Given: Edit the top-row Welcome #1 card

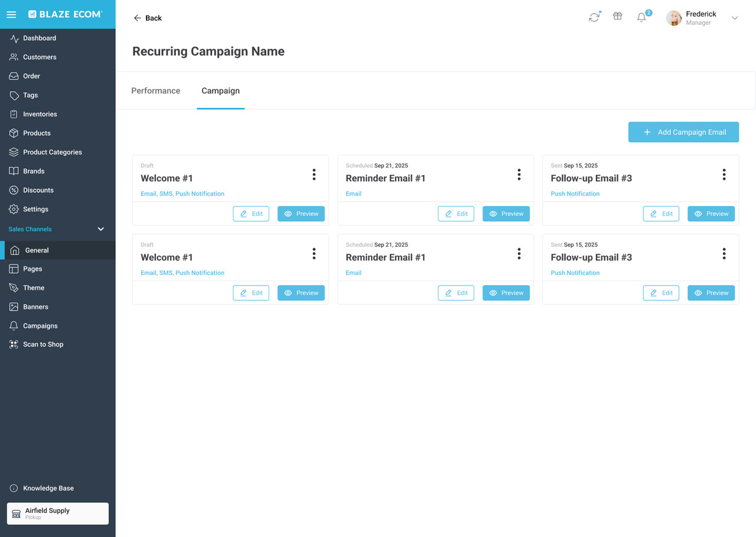Looking at the screenshot, I should [x=251, y=214].
